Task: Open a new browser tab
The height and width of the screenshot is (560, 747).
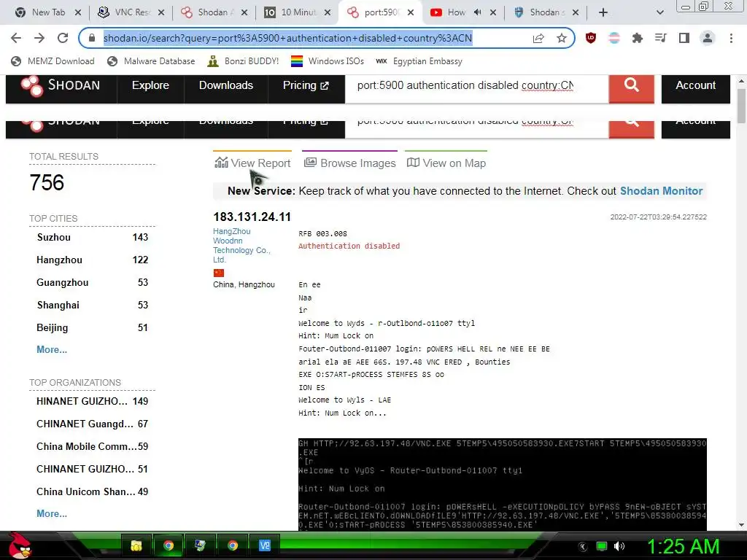Action: tap(603, 12)
